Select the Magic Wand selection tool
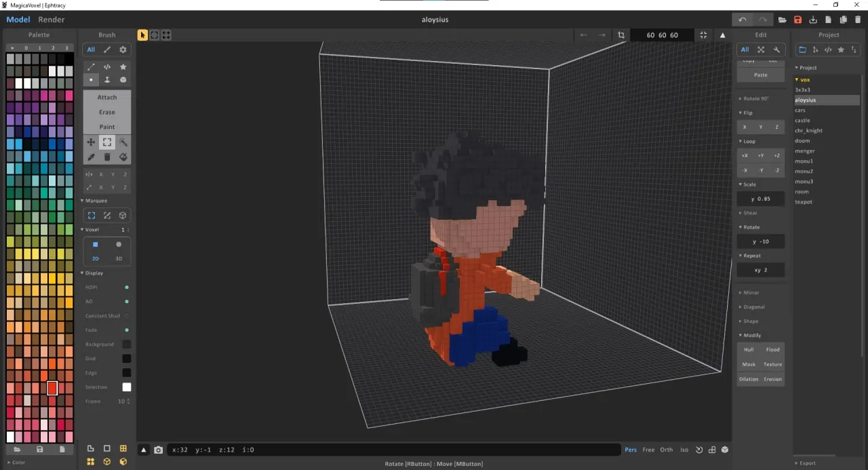 (123, 142)
